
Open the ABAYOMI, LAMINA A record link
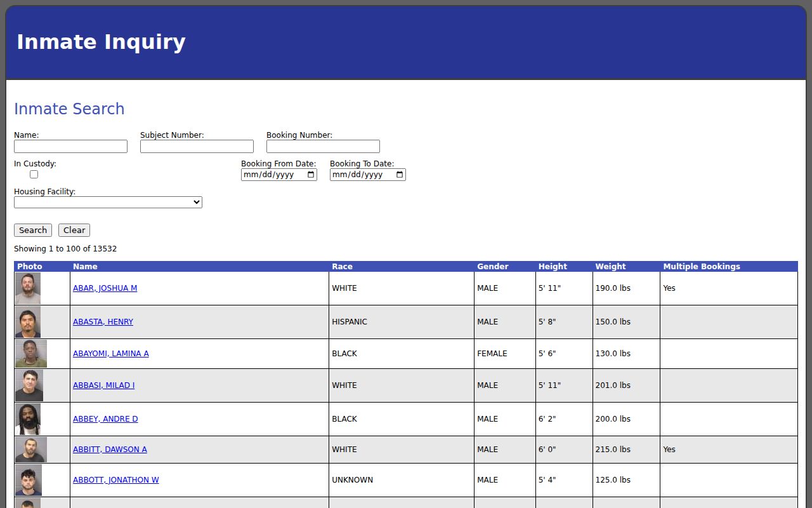click(x=111, y=354)
